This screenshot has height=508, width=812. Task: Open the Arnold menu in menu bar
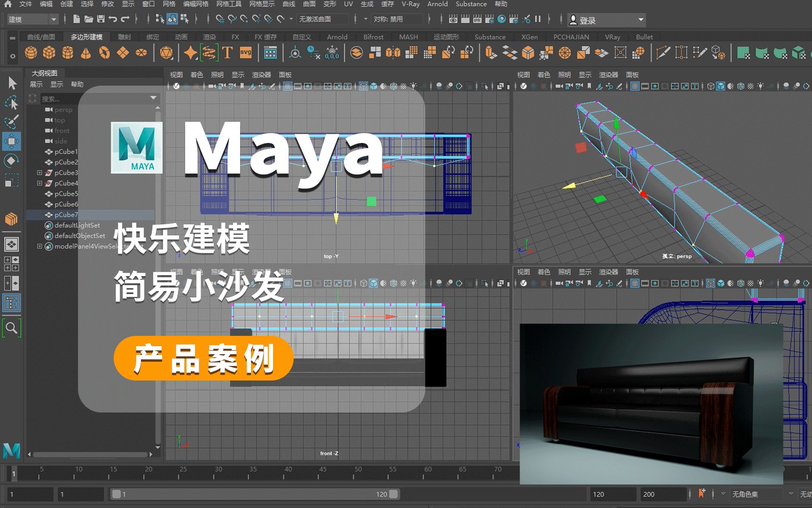[437, 4]
